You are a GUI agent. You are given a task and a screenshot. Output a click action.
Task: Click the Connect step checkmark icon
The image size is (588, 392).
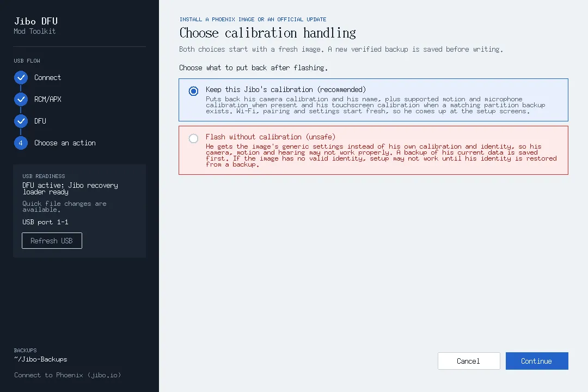coord(21,78)
